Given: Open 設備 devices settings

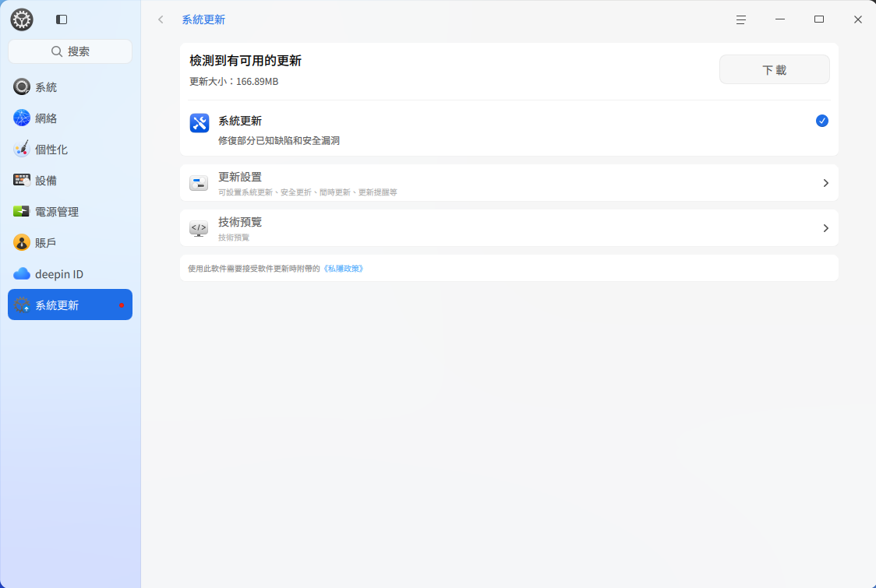Looking at the screenshot, I should 70,181.
